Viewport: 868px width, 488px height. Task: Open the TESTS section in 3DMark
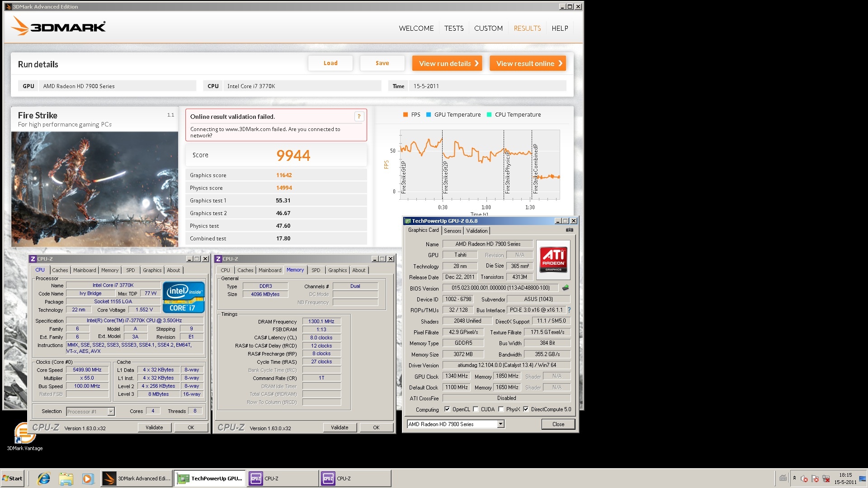453,28
